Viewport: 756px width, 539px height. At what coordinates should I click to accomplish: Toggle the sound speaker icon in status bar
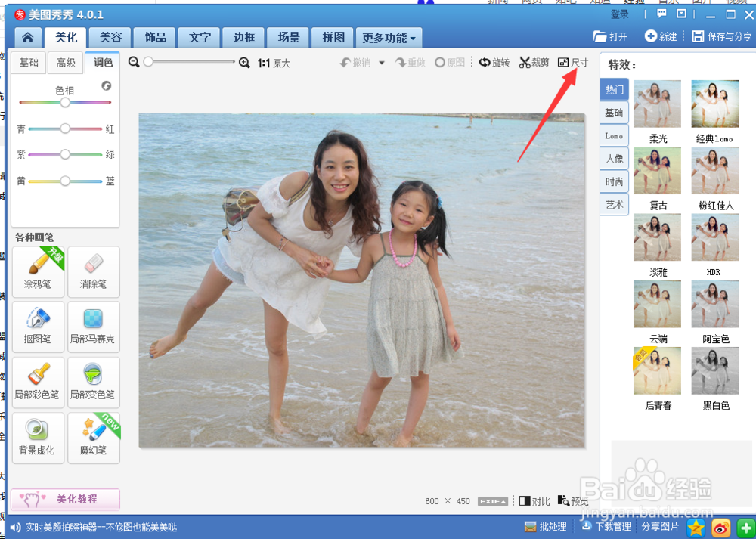(x=15, y=528)
